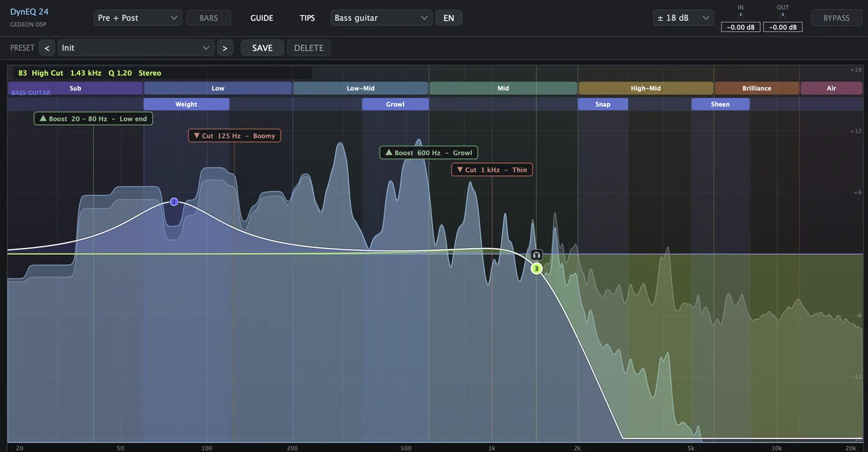868x452 pixels.
Task: Switch language with EN button
Action: (449, 18)
